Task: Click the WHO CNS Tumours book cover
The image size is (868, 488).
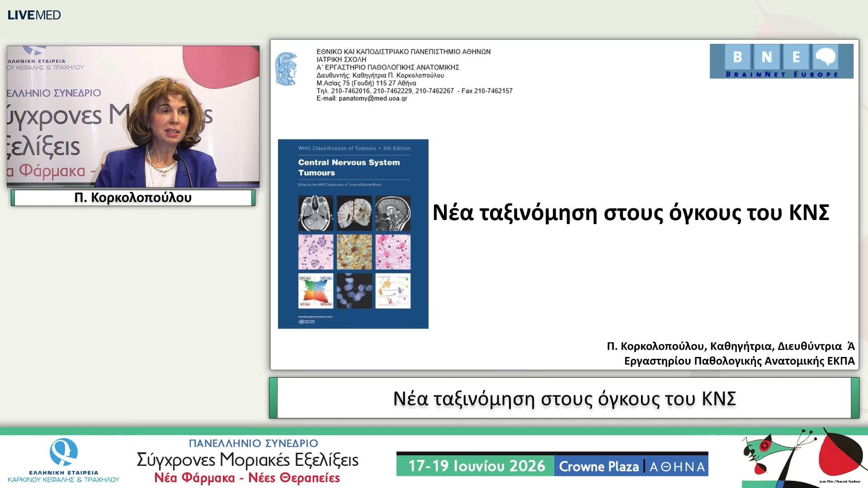Action: (353, 234)
